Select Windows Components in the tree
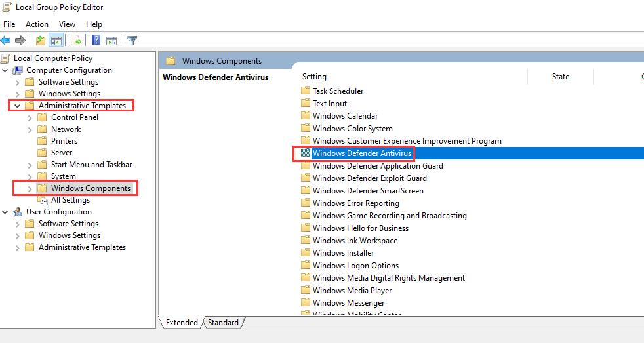This screenshot has width=644, height=343. 91,188
